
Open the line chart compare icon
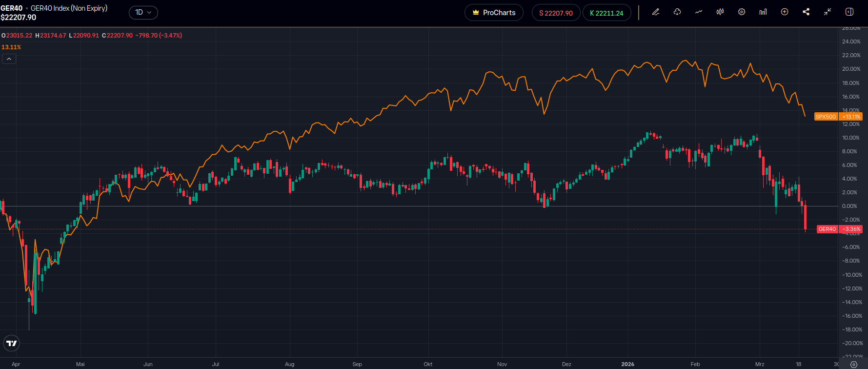click(x=699, y=12)
